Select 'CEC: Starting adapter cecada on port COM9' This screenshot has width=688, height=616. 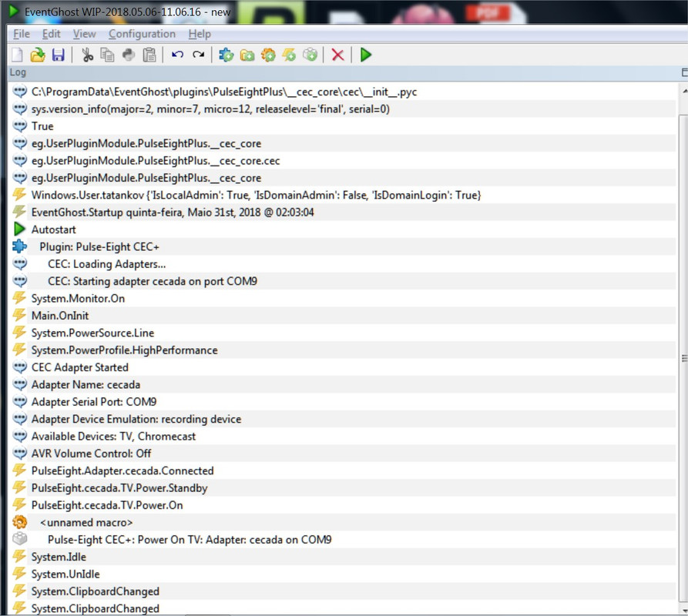tap(344, 281)
